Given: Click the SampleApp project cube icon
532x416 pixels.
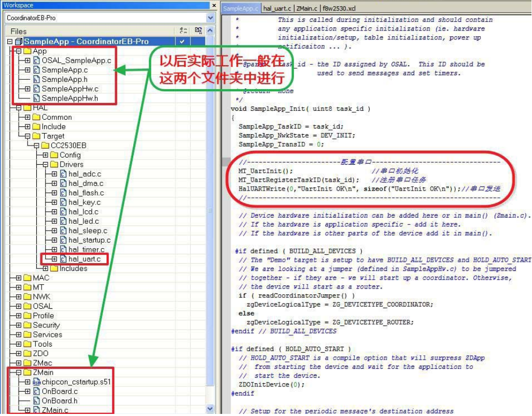Looking at the screenshot, I should [19, 41].
